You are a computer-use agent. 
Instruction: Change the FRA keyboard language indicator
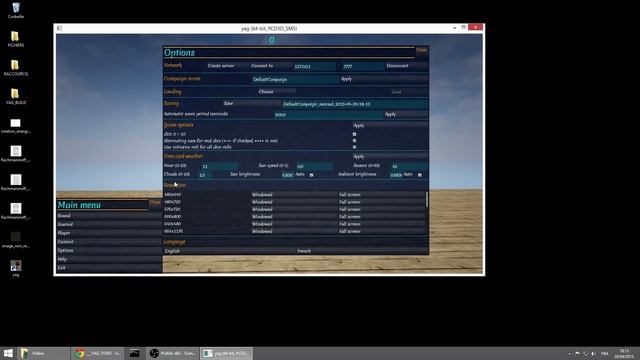tap(604, 353)
